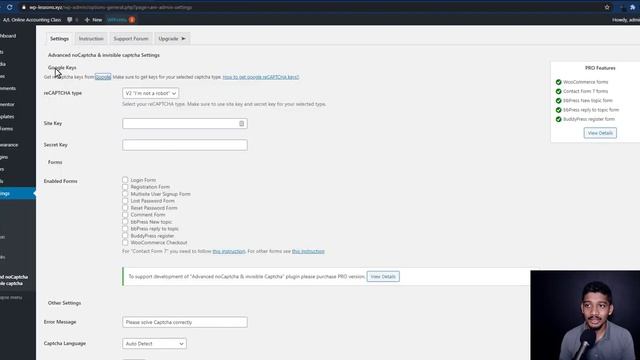Image resolution: width=640 pixels, height=360 pixels.
Task: Expand the reCAPTCHA type dropdown
Action: [150, 93]
